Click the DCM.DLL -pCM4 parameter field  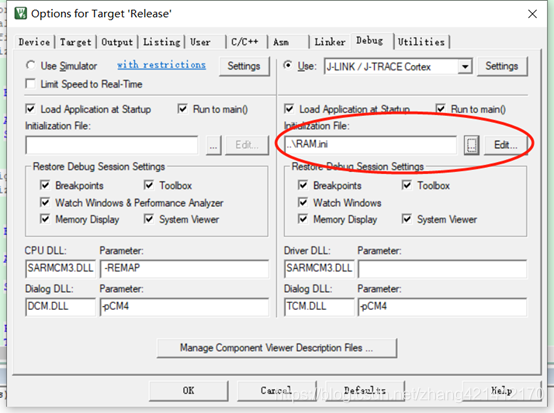(x=184, y=307)
